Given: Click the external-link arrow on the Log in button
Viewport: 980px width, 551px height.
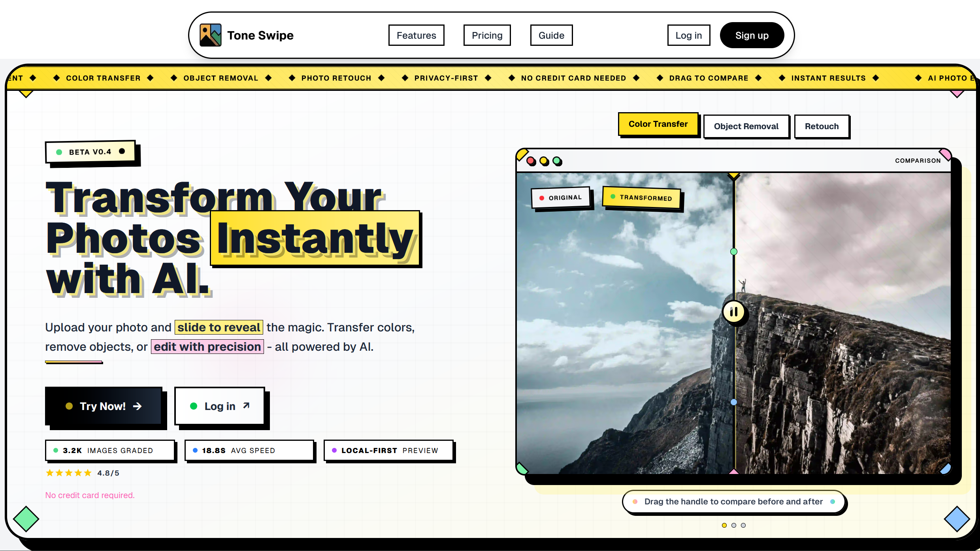Looking at the screenshot, I should tap(246, 405).
